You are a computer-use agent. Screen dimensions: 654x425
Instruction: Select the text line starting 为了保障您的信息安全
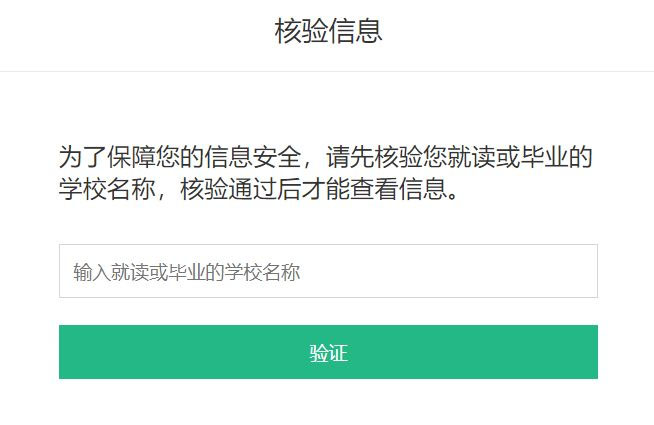tap(325, 157)
